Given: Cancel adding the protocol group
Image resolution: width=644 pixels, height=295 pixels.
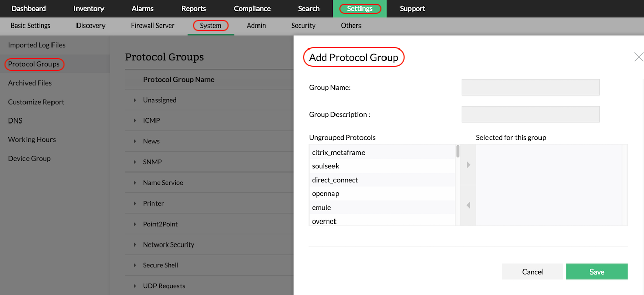Looking at the screenshot, I should point(532,272).
